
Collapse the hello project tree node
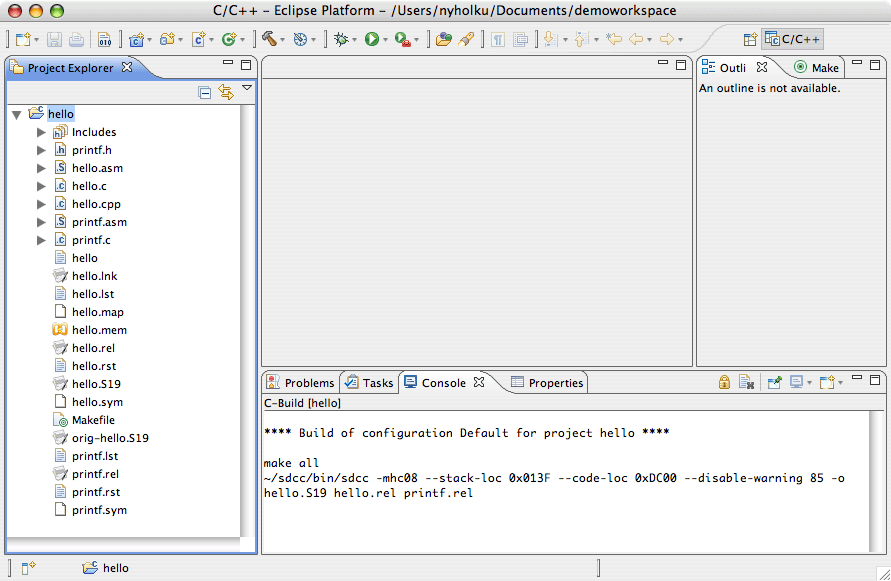pos(16,115)
